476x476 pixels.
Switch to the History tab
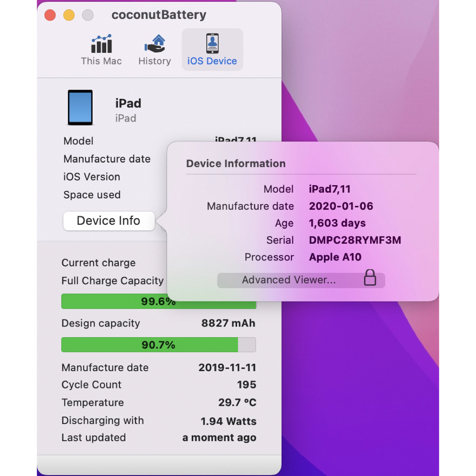(x=155, y=50)
